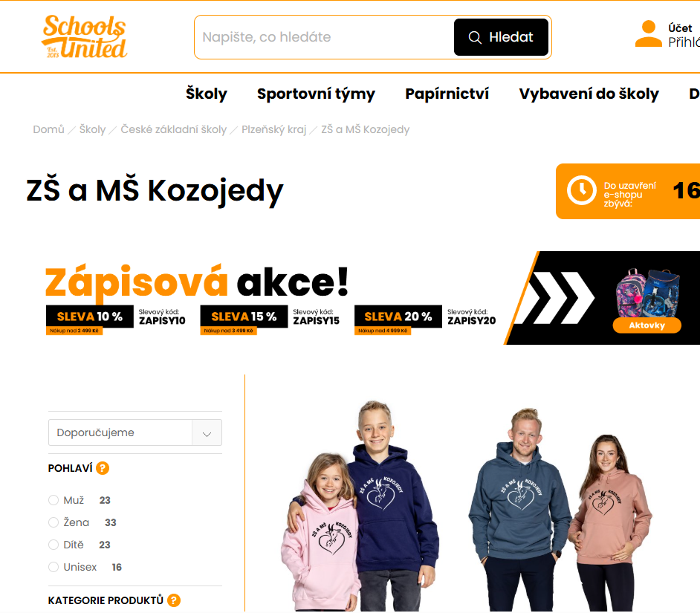Open the Školy navigation menu

click(x=207, y=94)
